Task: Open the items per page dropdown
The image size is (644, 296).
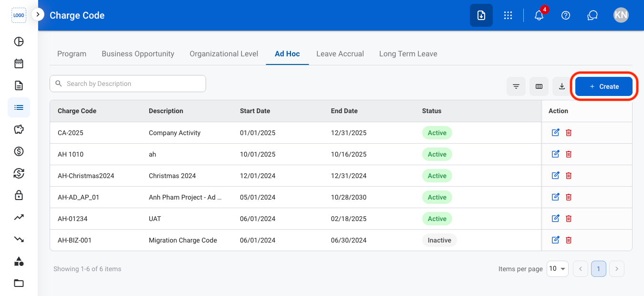Action: (558, 269)
